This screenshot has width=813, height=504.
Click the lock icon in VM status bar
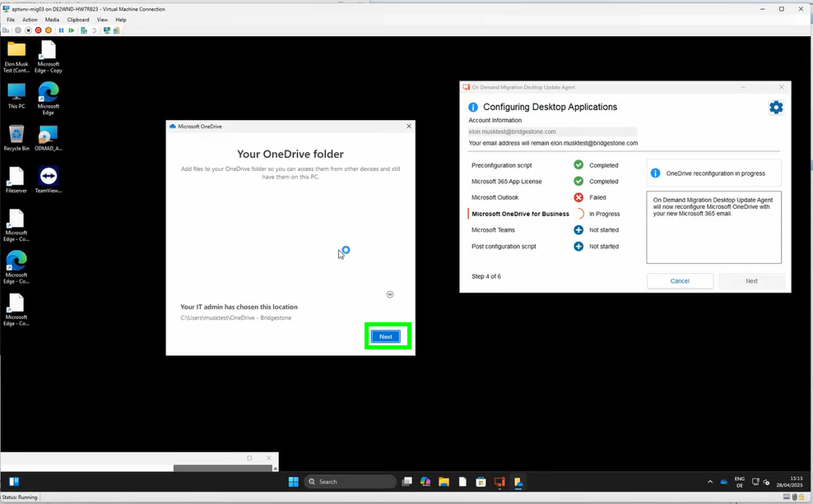pos(801,497)
